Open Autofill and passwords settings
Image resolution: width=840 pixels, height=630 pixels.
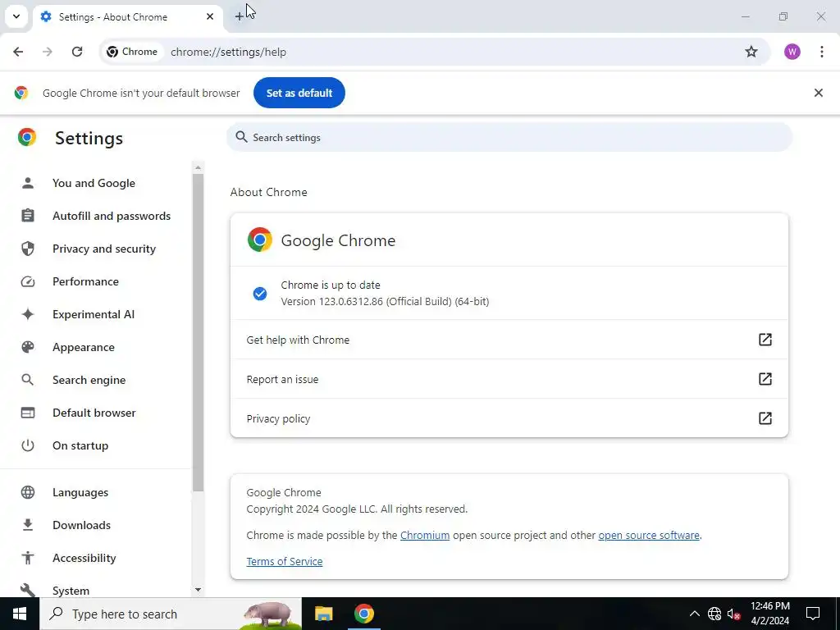coord(112,216)
